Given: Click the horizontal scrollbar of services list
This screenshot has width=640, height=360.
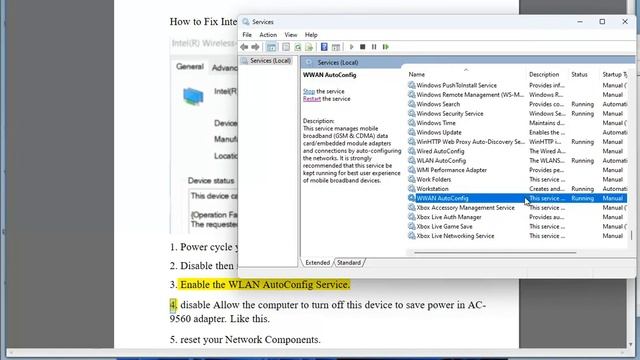Looking at the screenshot, I should coord(495,253).
